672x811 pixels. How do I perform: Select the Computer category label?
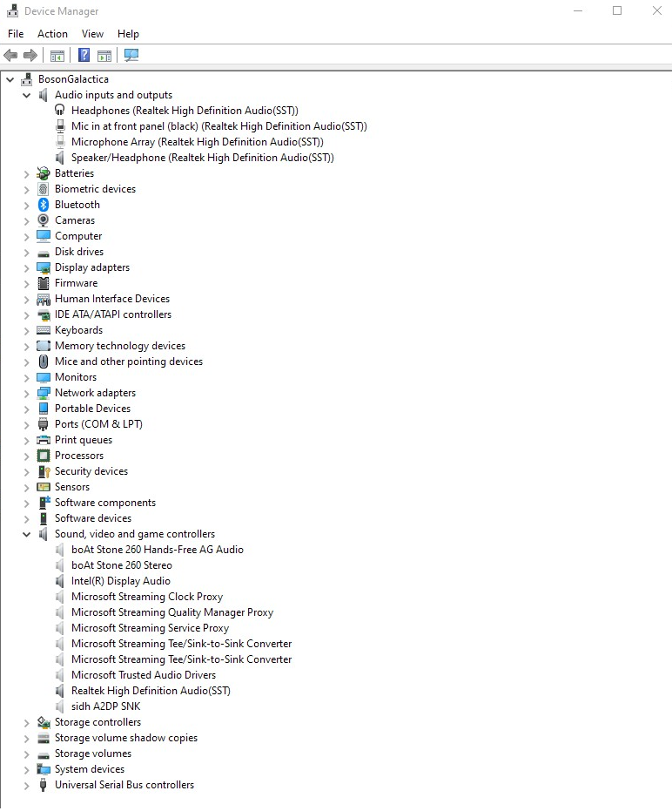click(78, 236)
